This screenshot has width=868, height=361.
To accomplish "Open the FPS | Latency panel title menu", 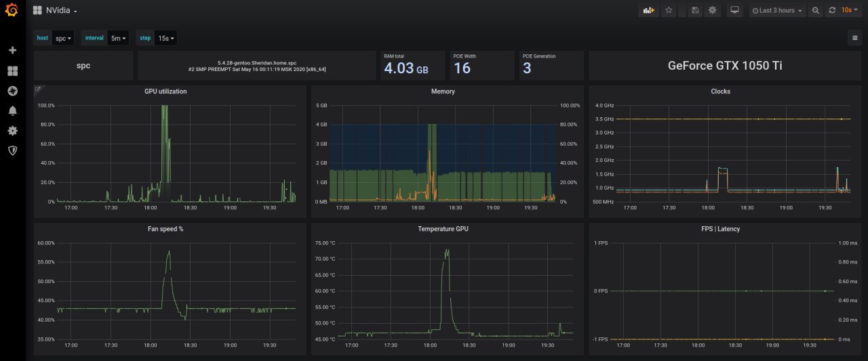I will click(720, 229).
